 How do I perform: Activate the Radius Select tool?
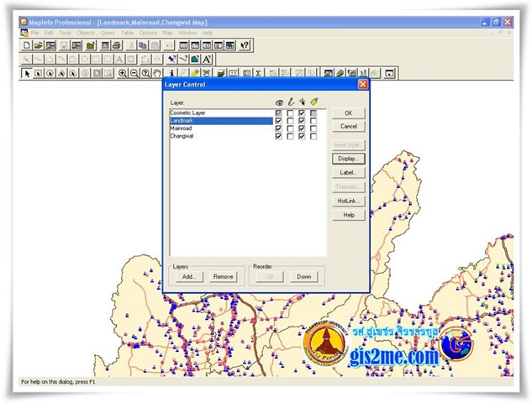click(50, 73)
